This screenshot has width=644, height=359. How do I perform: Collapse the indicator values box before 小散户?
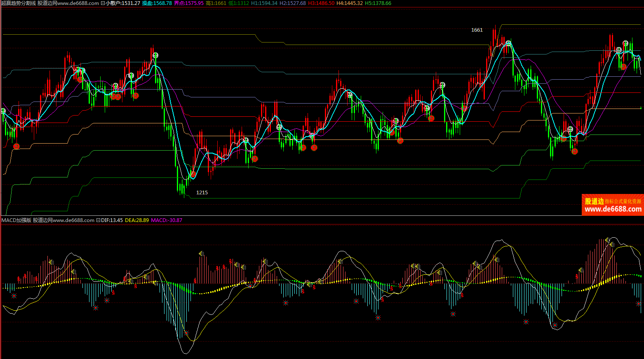pyautogui.click(x=103, y=3)
